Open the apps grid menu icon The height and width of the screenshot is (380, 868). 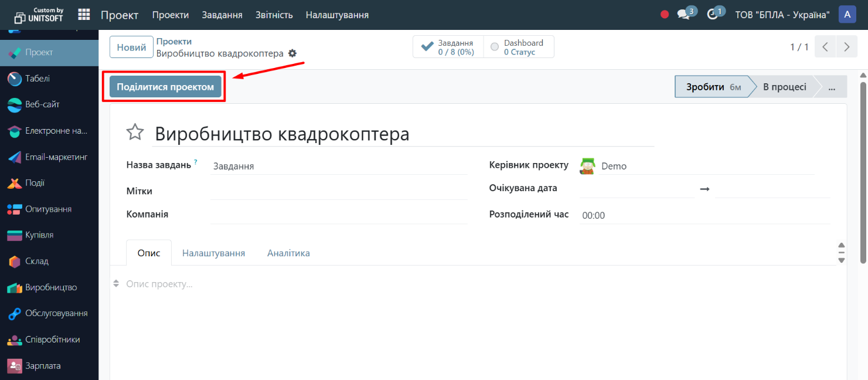click(84, 15)
